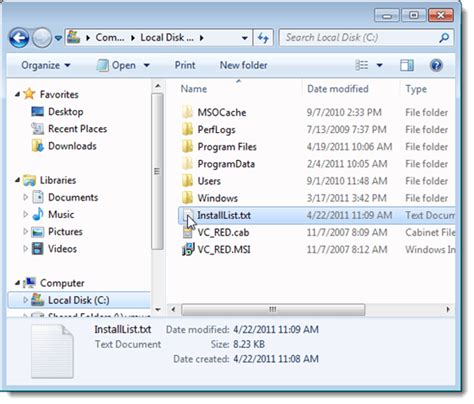Expand the arrow after Local Disk breadcrumb
Screen dimensions: 474x404
point(201,38)
